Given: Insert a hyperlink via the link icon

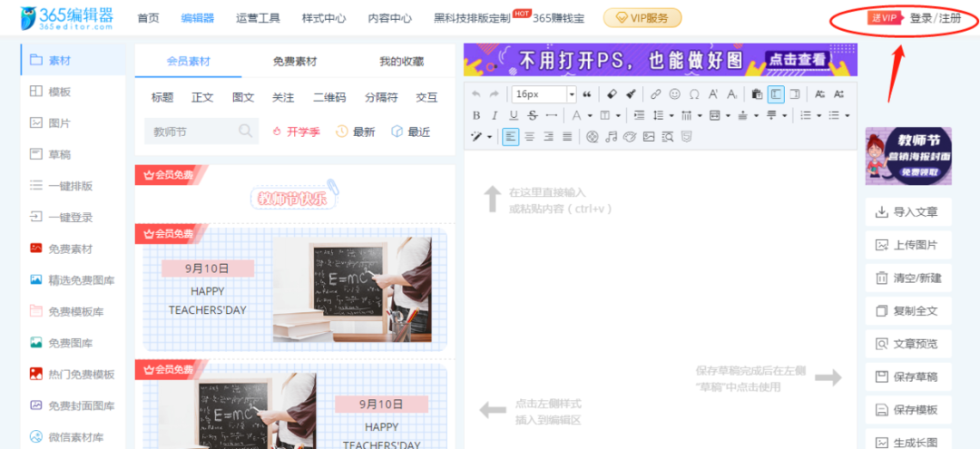Looking at the screenshot, I should pyautogui.click(x=655, y=94).
